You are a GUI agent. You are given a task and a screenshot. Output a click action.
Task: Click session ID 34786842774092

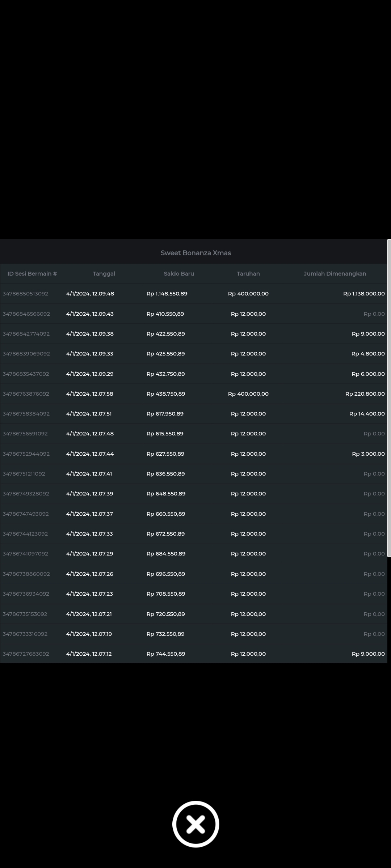26,334
